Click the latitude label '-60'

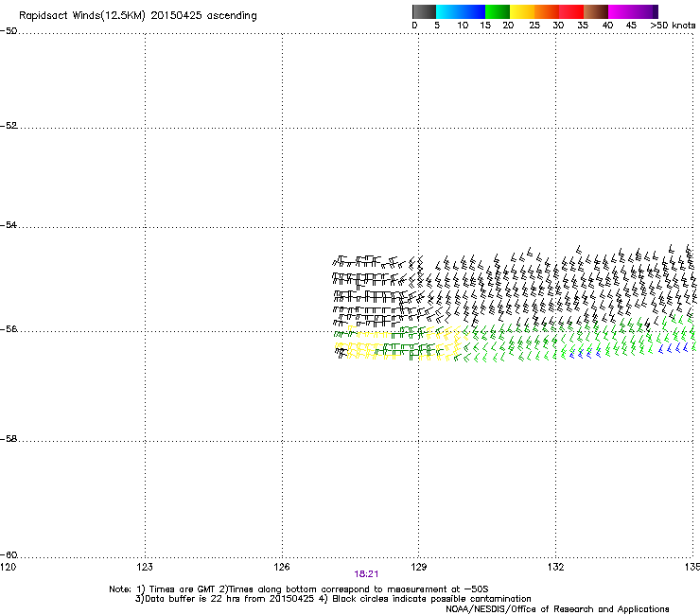(9, 554)
